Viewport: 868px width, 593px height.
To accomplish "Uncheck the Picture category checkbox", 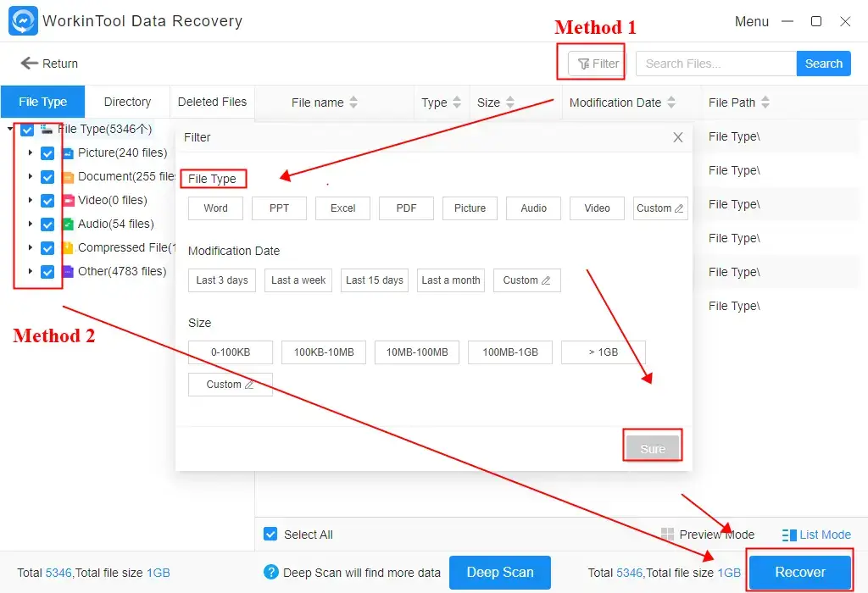I will pos(47,153).
